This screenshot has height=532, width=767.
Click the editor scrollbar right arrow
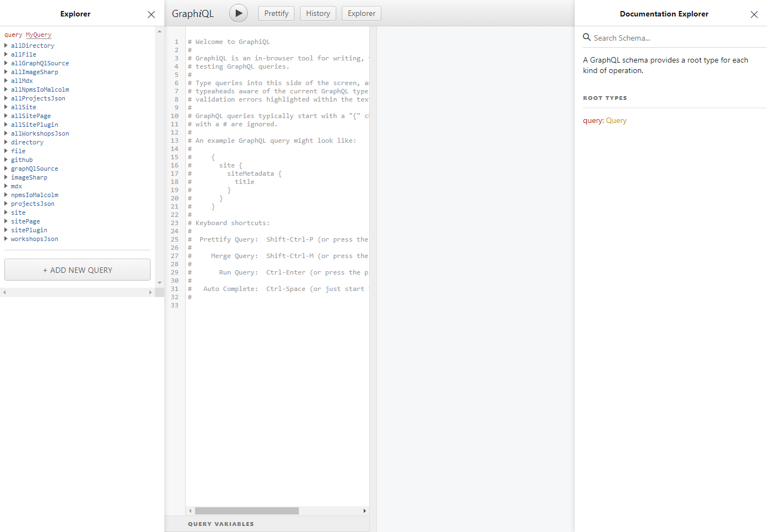(x=365, y=511)
